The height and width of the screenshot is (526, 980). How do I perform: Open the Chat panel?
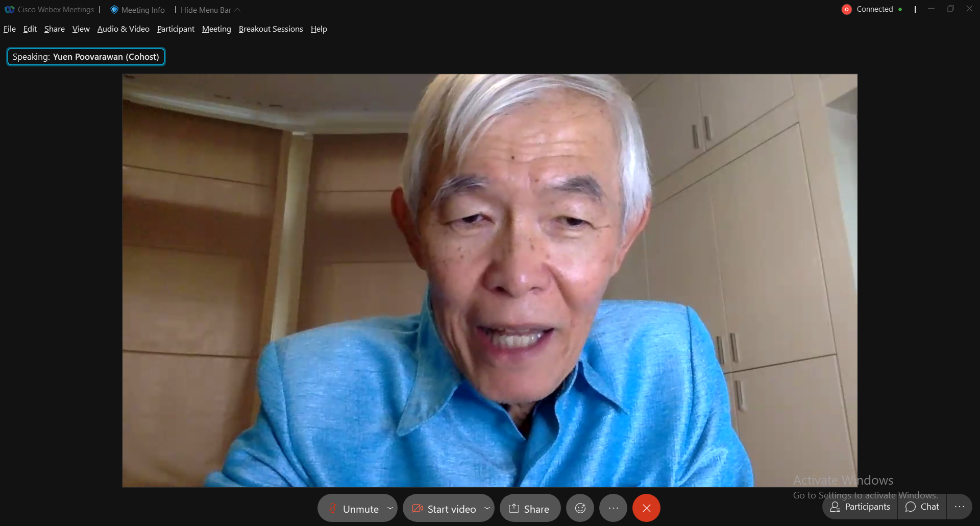(922, 507)
